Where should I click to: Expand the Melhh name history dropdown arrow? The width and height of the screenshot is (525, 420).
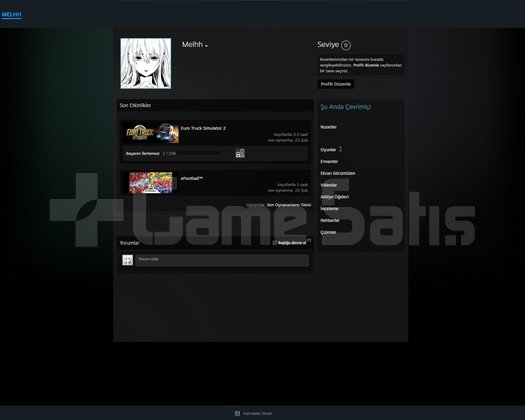pyautogui.click(x=206, y=46)
